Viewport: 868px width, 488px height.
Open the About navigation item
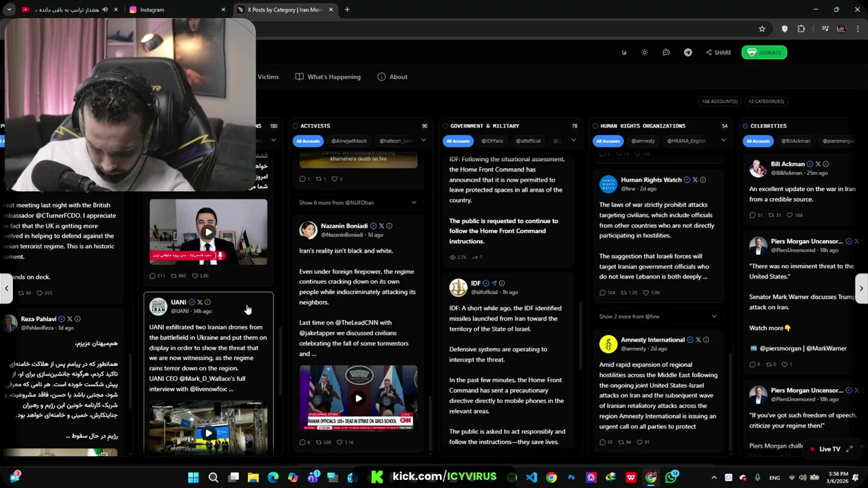392,77
